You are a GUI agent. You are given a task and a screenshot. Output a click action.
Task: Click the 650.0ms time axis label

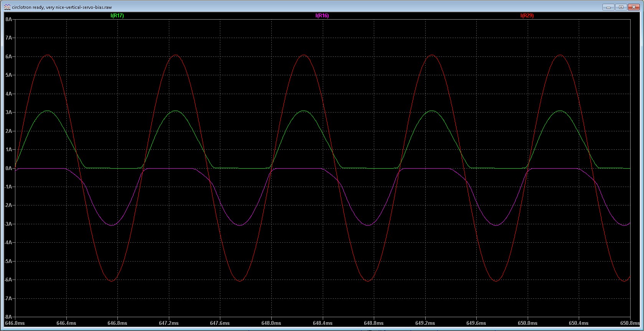(528, 323)
